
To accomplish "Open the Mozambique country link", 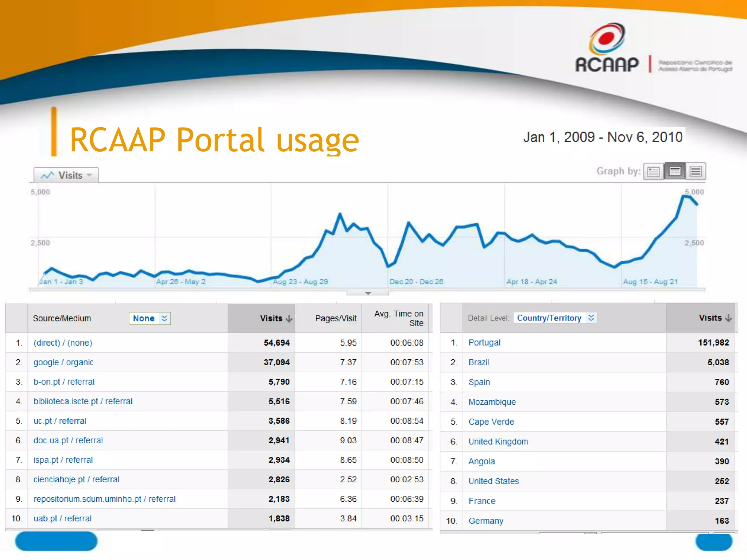I will click(x=492, y=402).
